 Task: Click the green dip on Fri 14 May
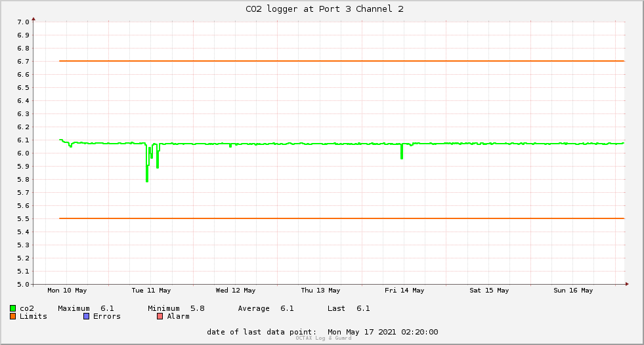(402, 153)
